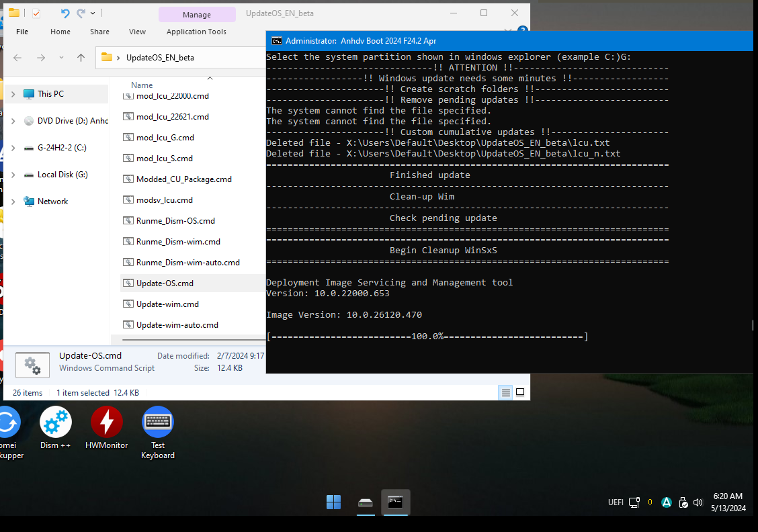The height and width of the screenshot is (532, 758).
Task: Click the green A tray icon
Action: (x=667, y=502)
